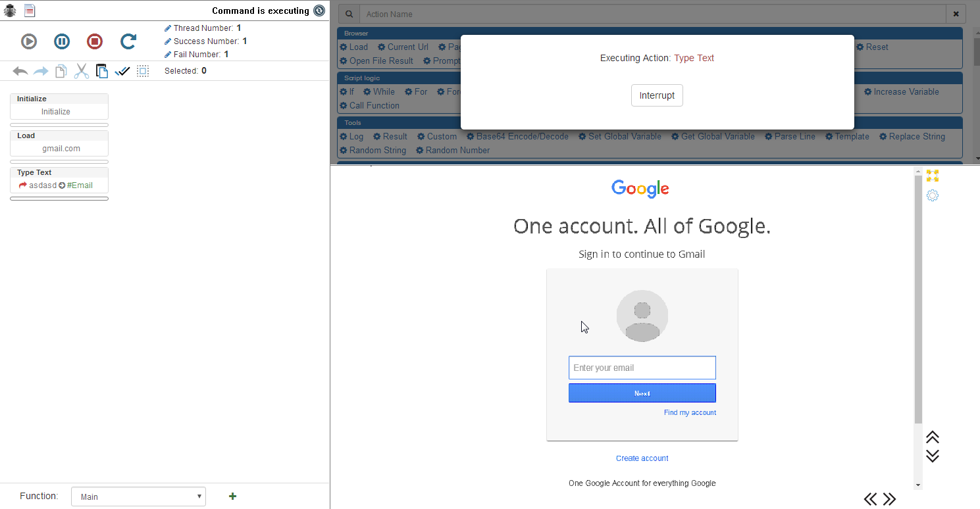Click the paste clipboard icon
This screenshot has width=980, height=509.
pos(102,71)
